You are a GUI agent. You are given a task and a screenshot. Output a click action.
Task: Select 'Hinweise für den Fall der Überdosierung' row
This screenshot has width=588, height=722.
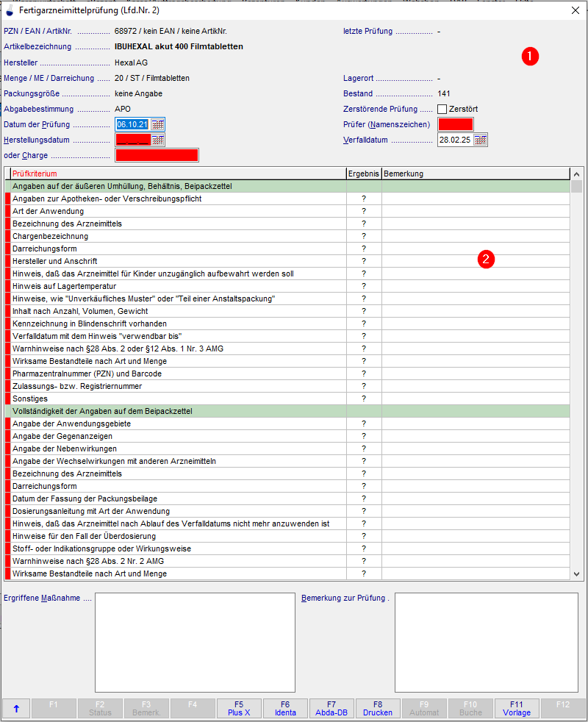[x=287, y=536]
